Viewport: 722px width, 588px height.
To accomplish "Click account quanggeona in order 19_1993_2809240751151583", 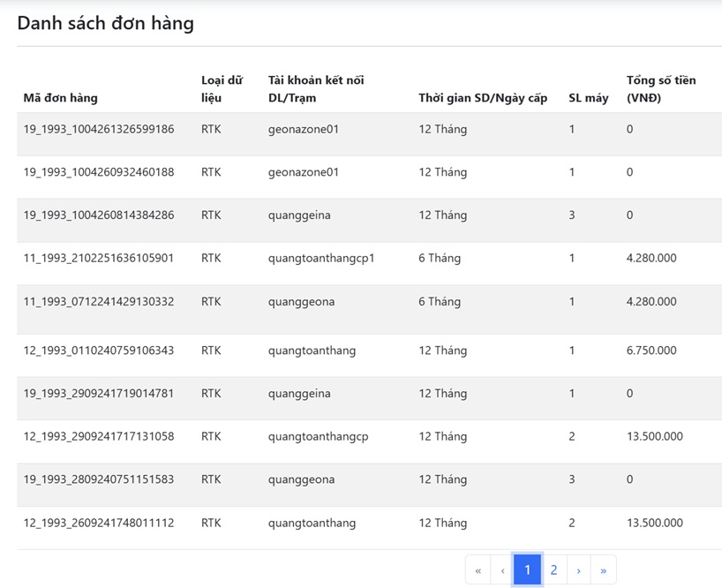I will pyautogui.click(x=302, y=479).
